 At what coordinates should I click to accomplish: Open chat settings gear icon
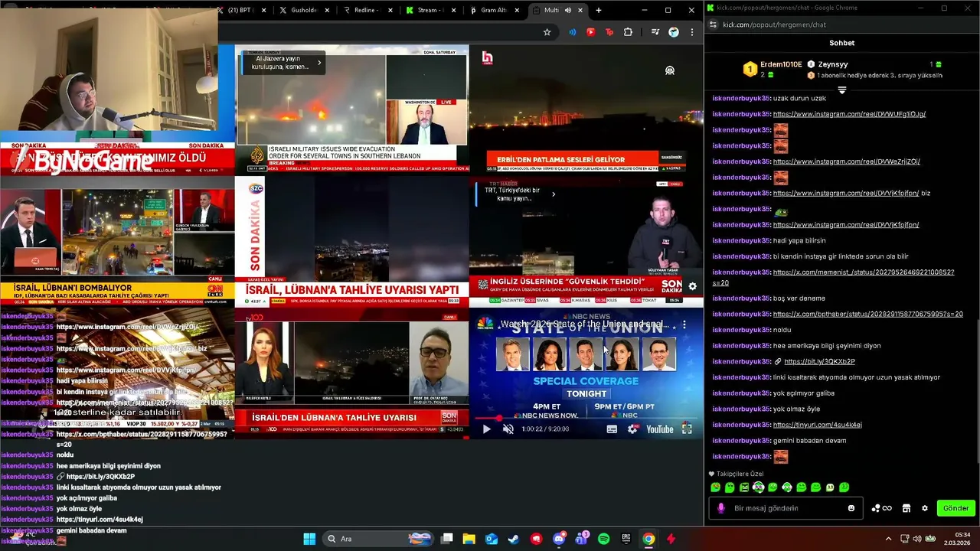925,508
